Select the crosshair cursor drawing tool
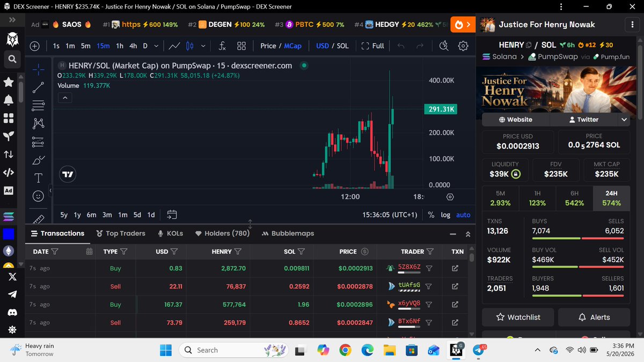The height and width of the screenshot is (362, 644). (x=39, y=69)
